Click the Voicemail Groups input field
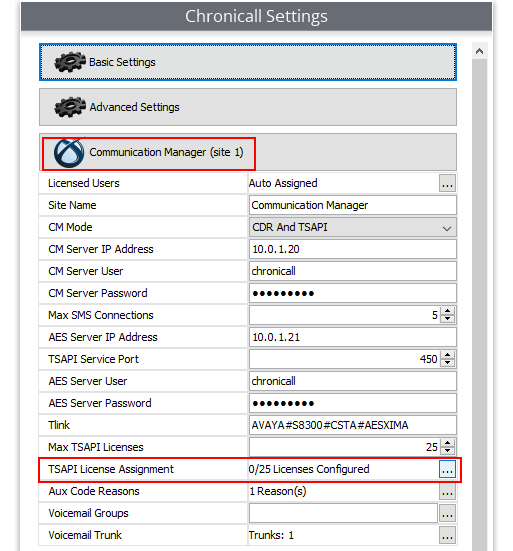Image resolution: width=513 pixels, height=551 pixels. 343,513
